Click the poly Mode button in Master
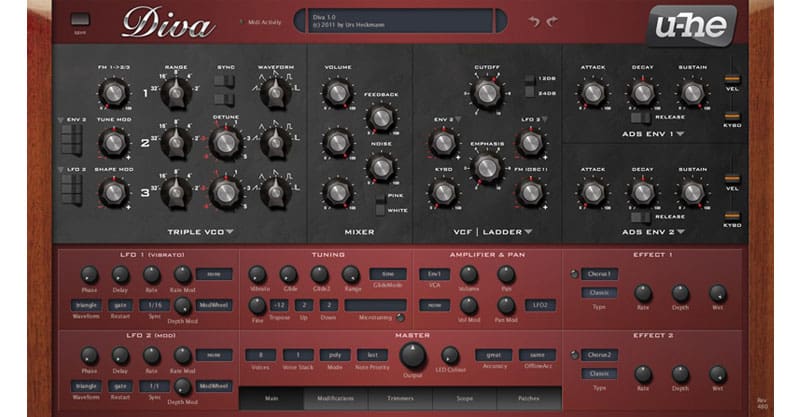The width and height of the screenshot is (800, 417). [334, 354]
